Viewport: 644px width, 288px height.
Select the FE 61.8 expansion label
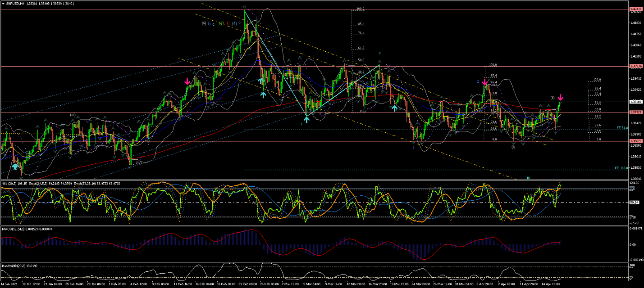(x=621, y=129)
